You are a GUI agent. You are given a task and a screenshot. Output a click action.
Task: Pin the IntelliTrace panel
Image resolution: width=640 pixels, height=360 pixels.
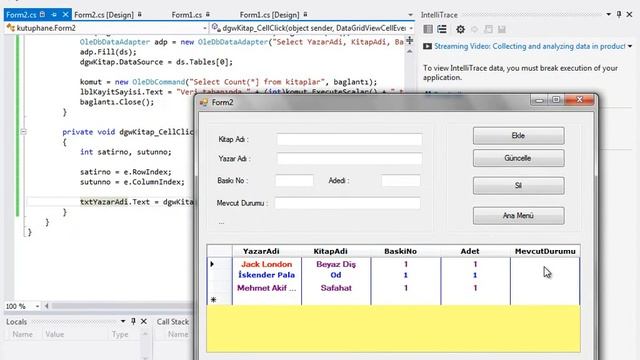[619, 14]
